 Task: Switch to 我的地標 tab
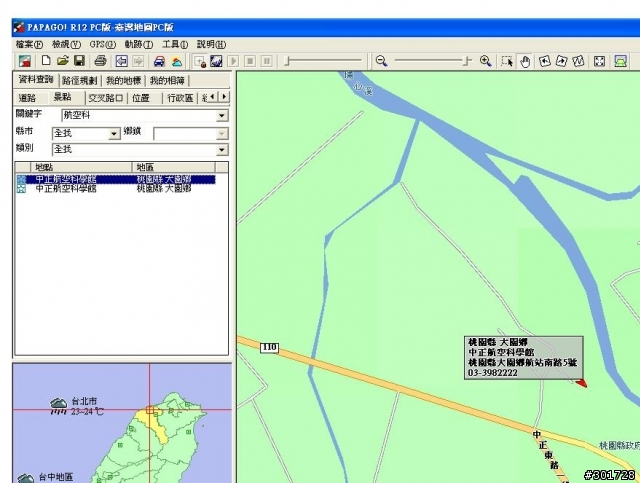pyautogui.click(x=123, y=80)
